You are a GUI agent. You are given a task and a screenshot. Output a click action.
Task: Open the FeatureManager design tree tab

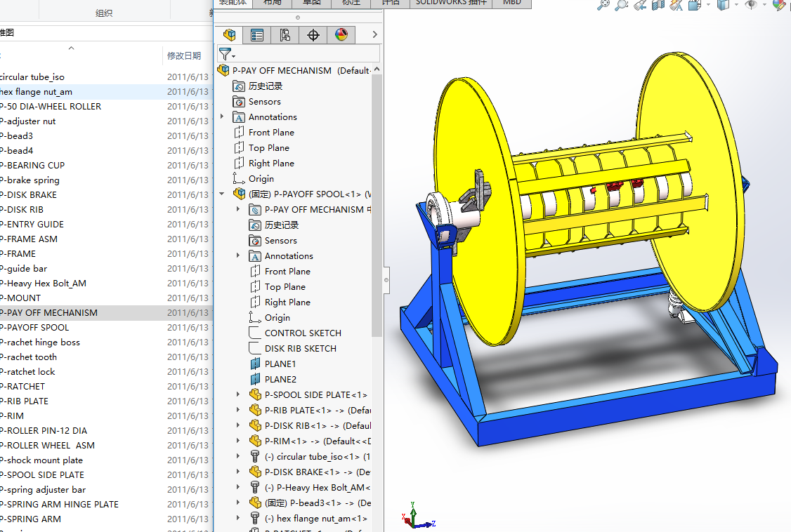229,35
